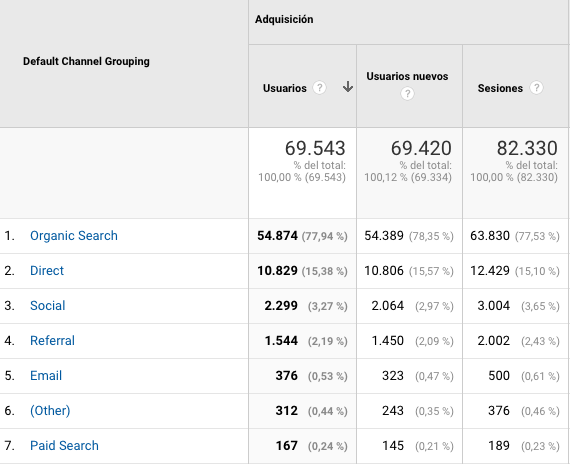Sort by Usuarios nuevos column header

pyautogui.click(x=407, y=76)
